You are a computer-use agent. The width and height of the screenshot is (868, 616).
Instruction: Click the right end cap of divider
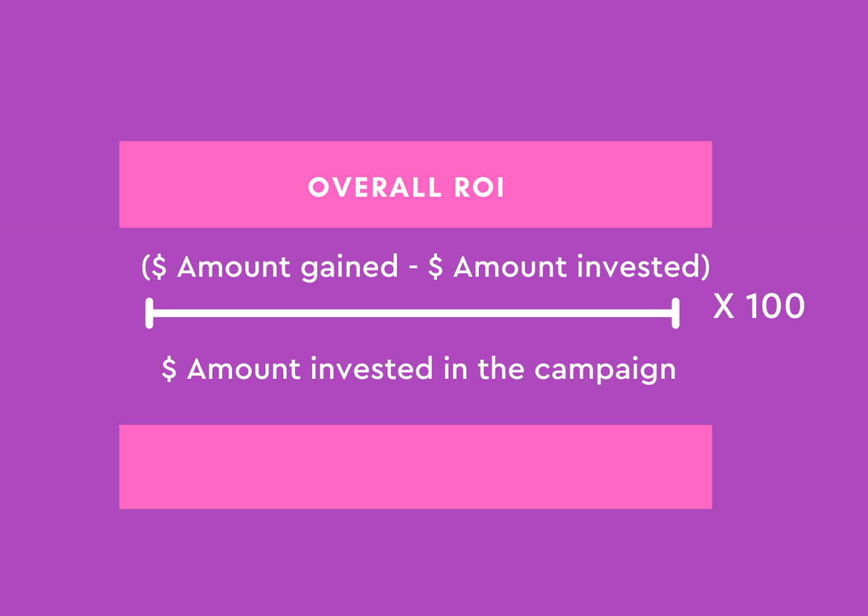coord(675,313)
